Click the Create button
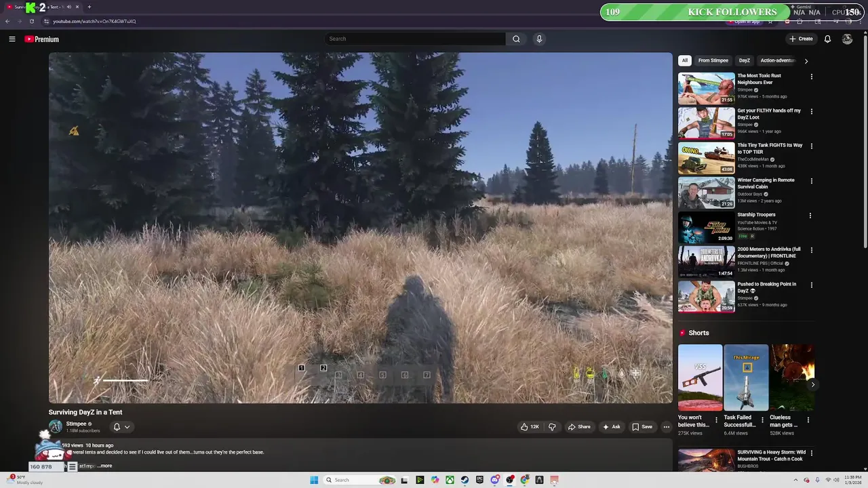 click(801, 39)
